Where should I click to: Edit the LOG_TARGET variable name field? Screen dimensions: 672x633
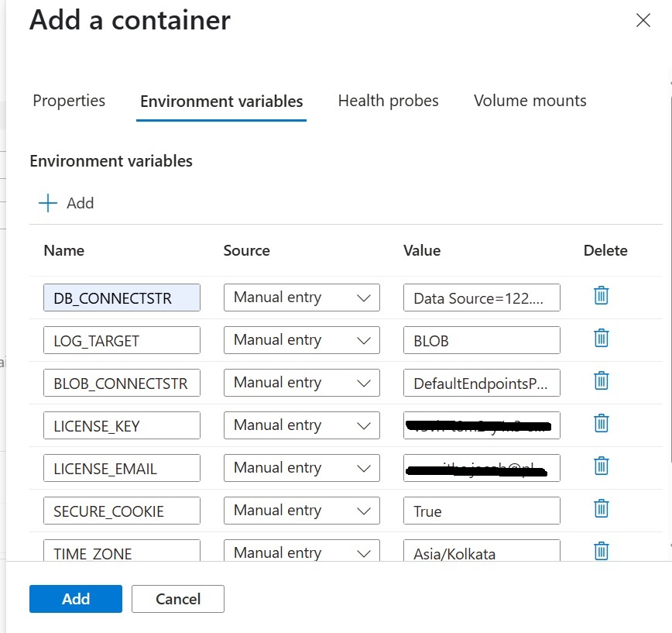(x=122, y=339)
